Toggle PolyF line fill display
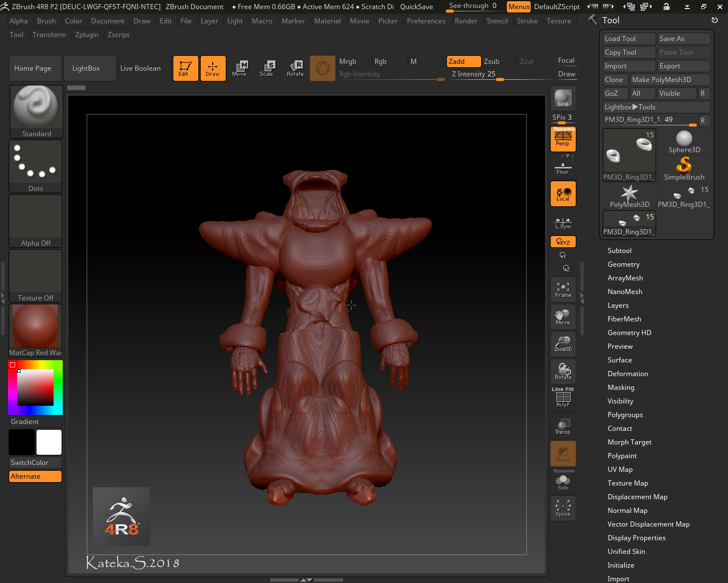 point(563,398)
